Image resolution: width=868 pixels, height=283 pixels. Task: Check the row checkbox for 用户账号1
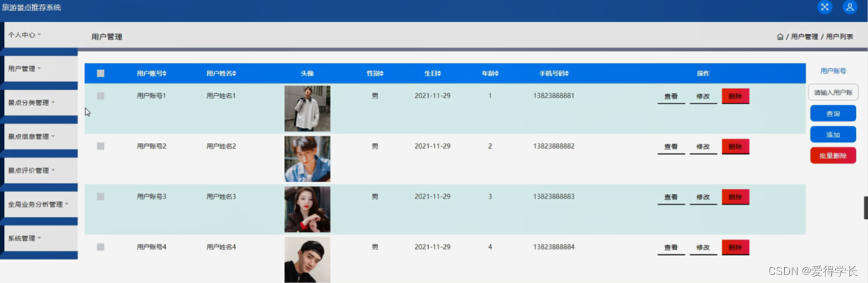[100, 96]
